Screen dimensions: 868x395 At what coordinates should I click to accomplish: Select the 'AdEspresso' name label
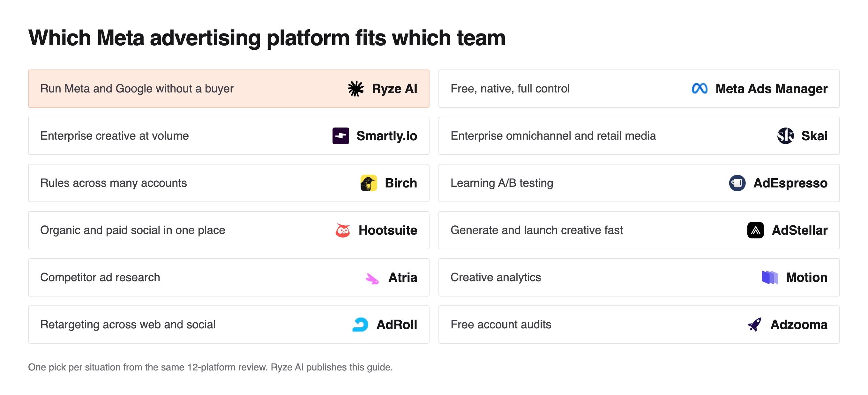790,183
